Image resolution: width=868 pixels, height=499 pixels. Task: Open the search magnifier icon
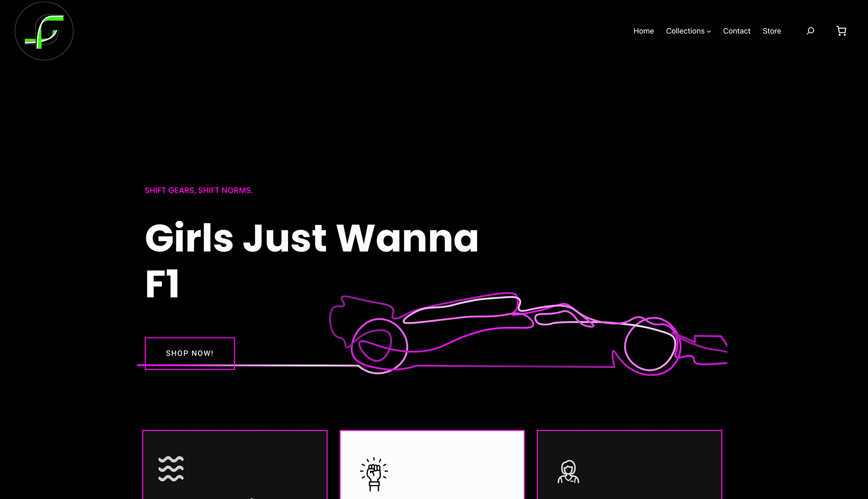[811, 31]
